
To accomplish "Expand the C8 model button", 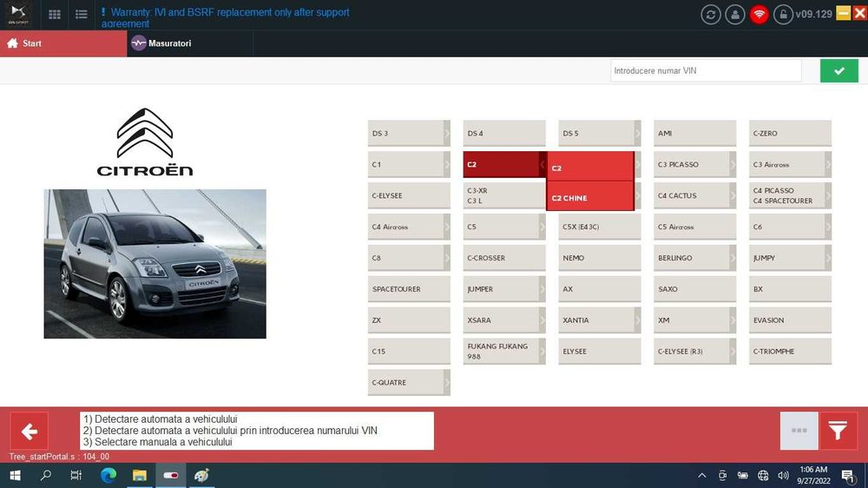I will tap(409, 258).
